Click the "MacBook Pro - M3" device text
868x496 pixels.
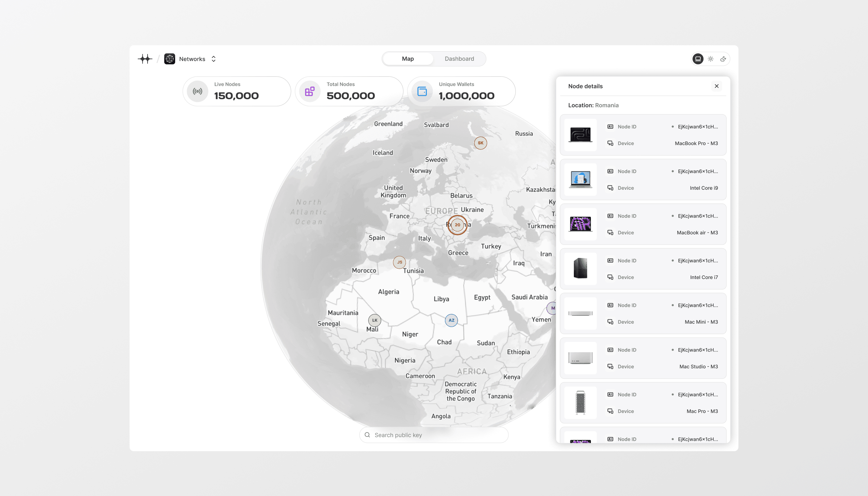click(x=696, y=144)
